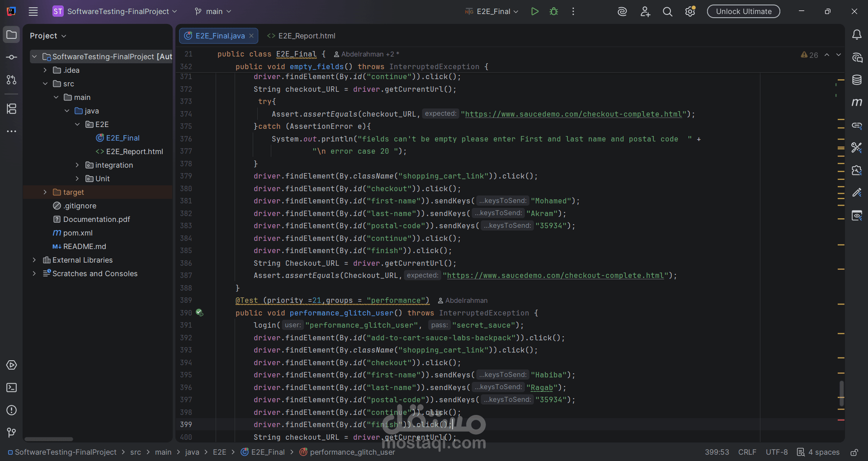Click 4 spaces indent setting
This screenshot has width=868, height=461.
818,452
